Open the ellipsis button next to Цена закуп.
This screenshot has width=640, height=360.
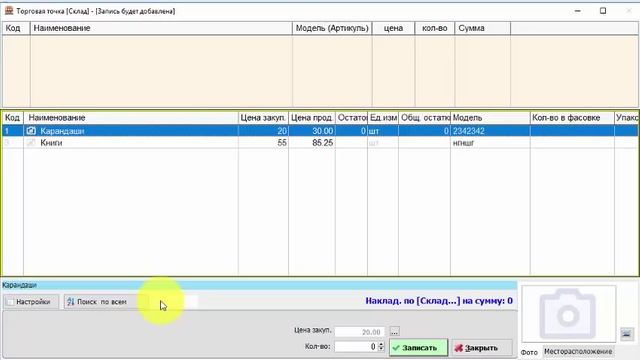[394, 331]
